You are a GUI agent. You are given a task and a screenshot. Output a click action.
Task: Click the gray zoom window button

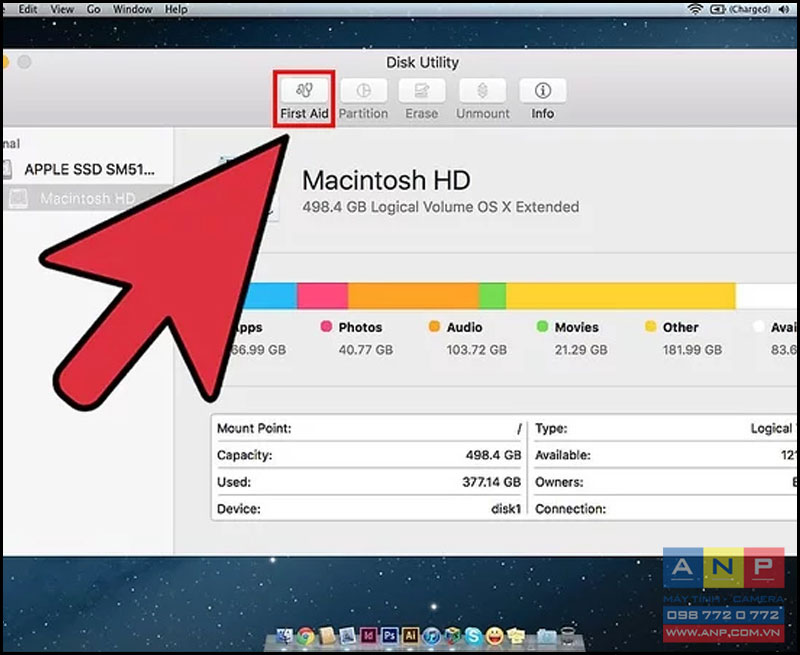pyautogui.click(x=24, y=62)
